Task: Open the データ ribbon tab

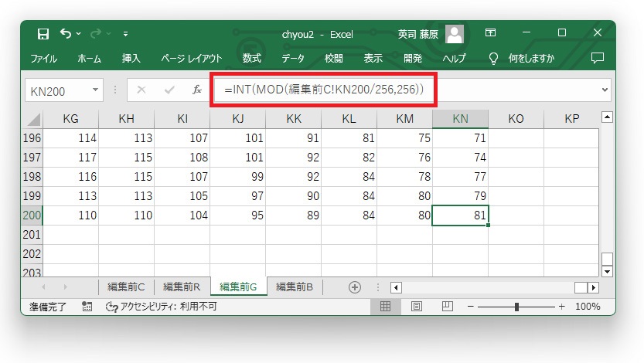Action: (293, 58)
